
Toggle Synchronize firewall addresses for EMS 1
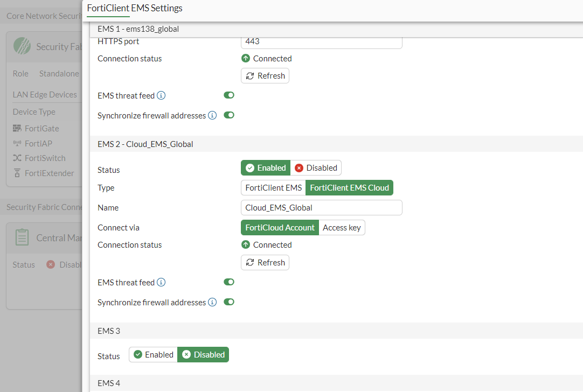point(229,115)
